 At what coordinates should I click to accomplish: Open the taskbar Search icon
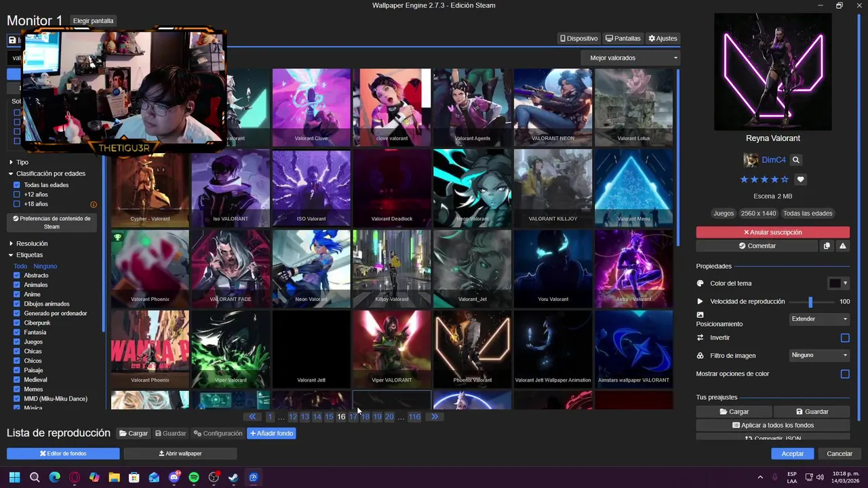(35, 477)
